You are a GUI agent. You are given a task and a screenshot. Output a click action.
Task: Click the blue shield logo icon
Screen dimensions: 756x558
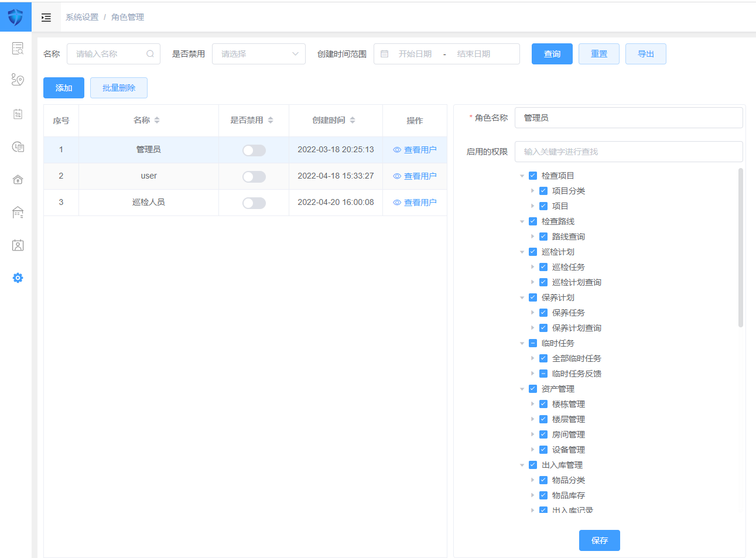click(15, 17)
